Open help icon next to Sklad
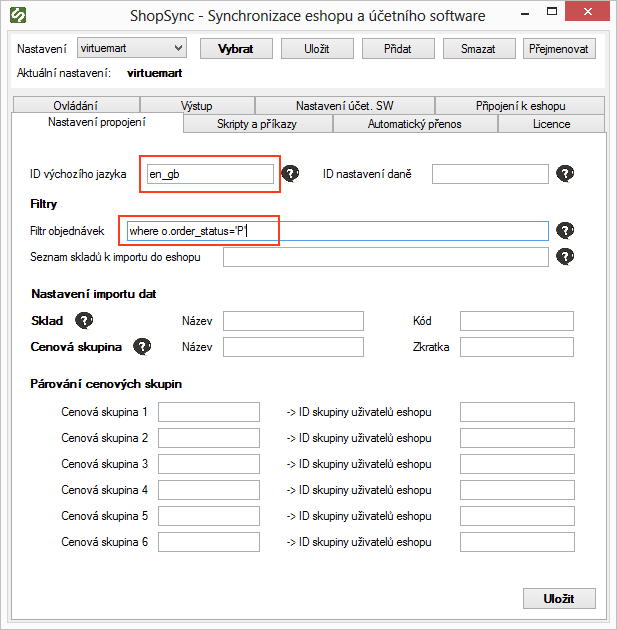 [84, 321]
